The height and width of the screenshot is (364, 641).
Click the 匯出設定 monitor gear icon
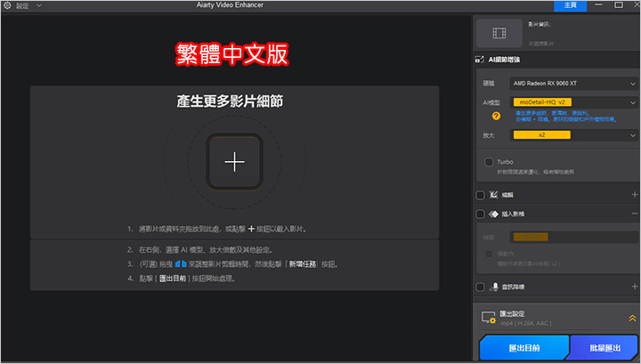(x=489, y=318)
